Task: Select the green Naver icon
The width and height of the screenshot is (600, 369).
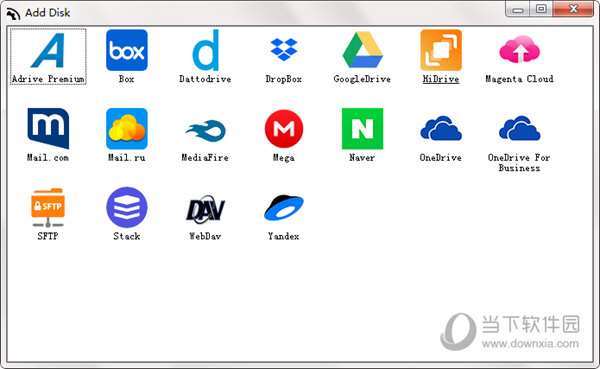Action: 362,129
